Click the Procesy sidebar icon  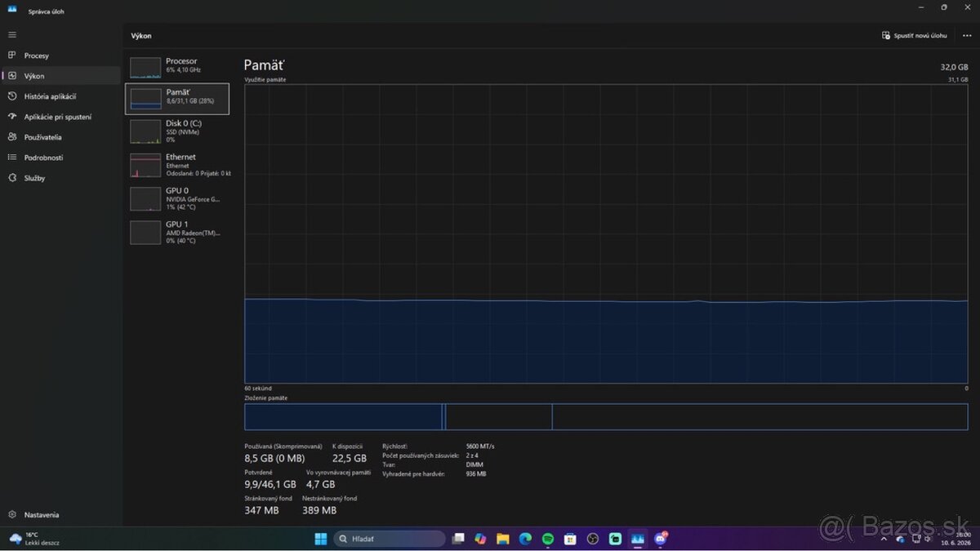point(12,56)
